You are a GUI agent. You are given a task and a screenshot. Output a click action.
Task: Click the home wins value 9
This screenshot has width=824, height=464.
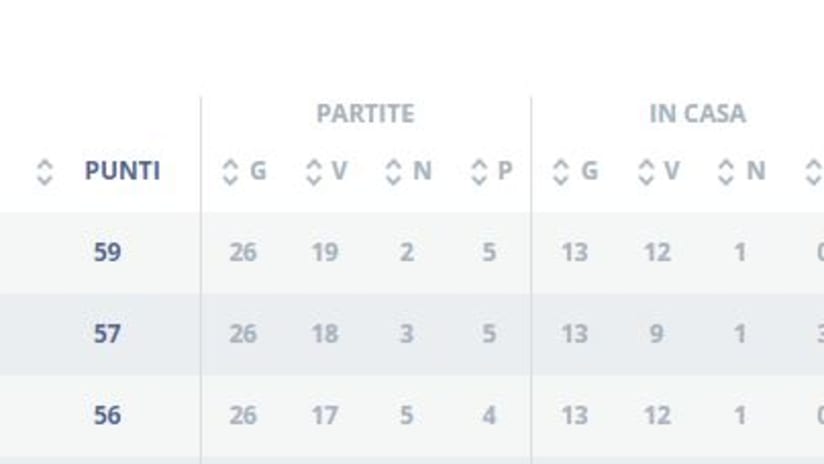coord(657,334)
